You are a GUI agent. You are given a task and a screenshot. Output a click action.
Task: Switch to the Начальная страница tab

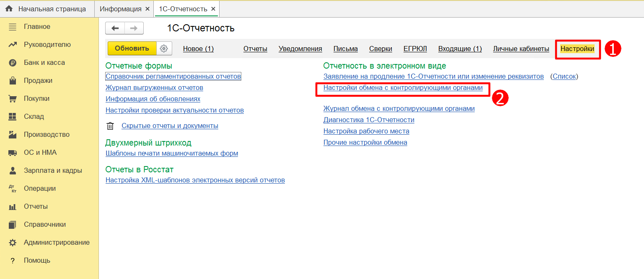(x=47, y=9)
